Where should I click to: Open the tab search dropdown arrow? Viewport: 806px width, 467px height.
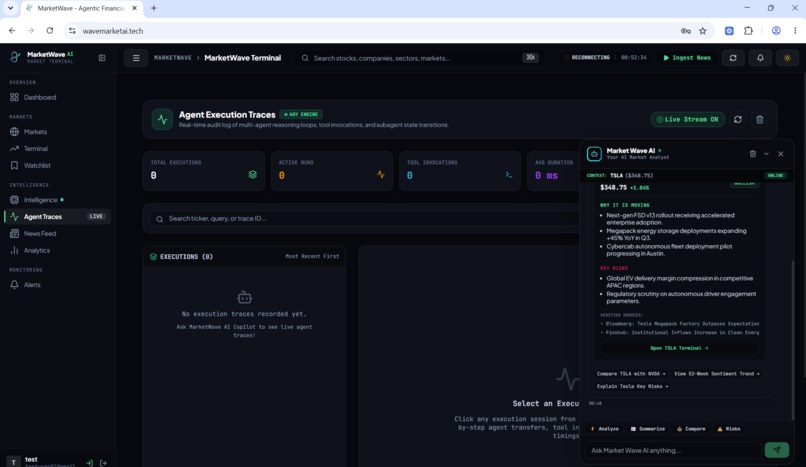tap(10, 8)
